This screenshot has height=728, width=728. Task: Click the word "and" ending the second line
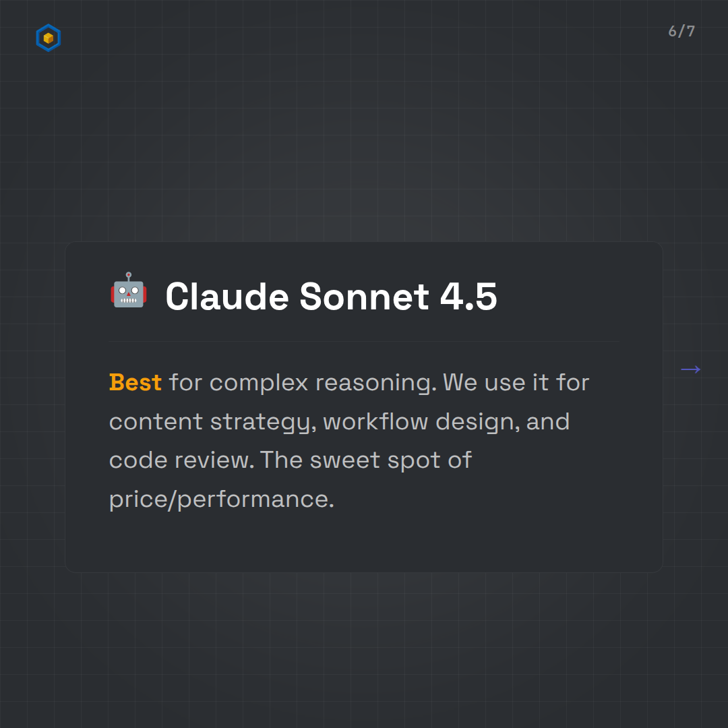548,422
